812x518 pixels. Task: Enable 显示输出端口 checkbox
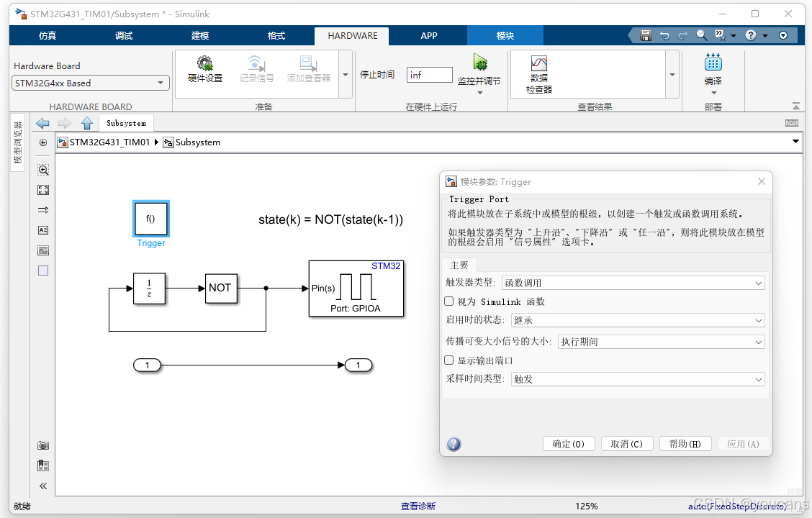[449, 360]
